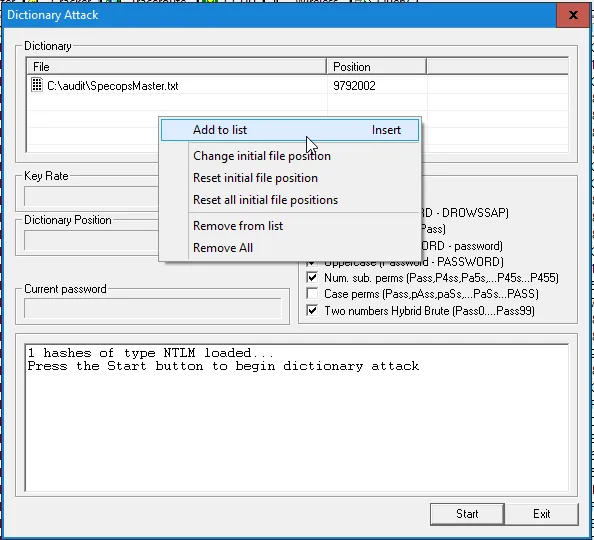Close the Dictionary Attack dialog
This screenshot has width=594, height=540.
click(573, 15)
